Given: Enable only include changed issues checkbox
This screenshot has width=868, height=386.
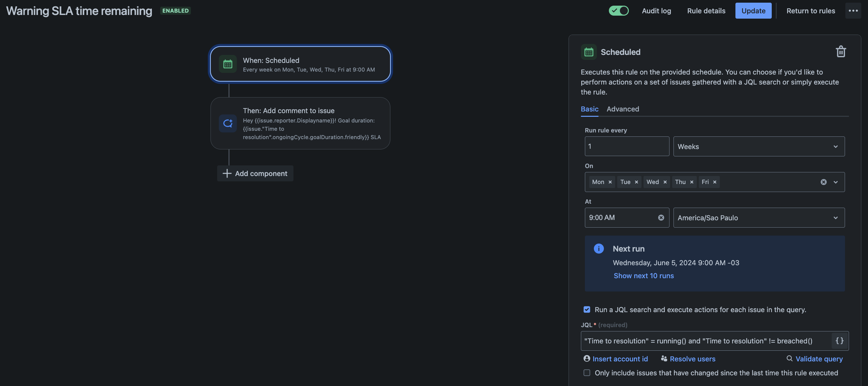Looking at the screenshot, I should pos(587,373).
